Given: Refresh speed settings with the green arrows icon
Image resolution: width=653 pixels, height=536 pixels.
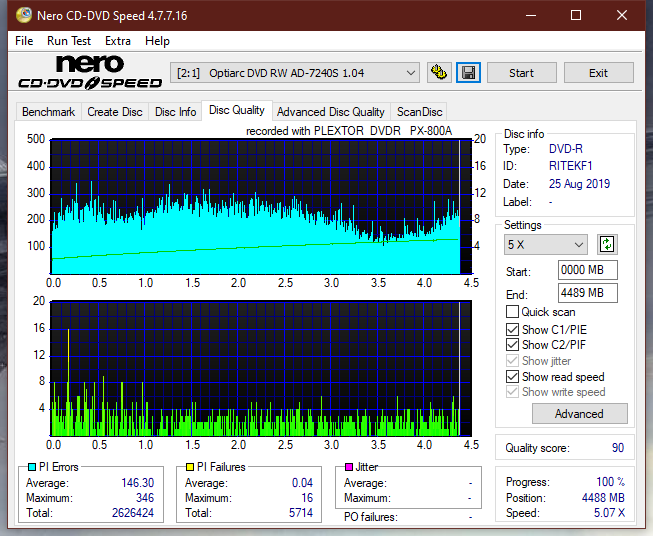Looking at the screenshot, I should [607, 244].
